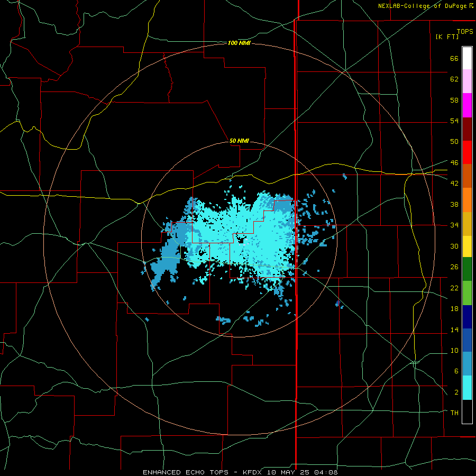Click the 50 NMI range ring label

(239, 141)
